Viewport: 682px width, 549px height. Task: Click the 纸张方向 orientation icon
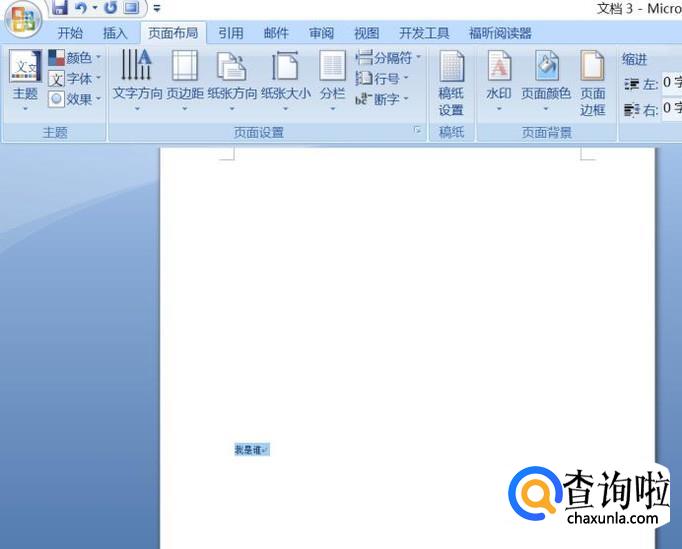231,66
